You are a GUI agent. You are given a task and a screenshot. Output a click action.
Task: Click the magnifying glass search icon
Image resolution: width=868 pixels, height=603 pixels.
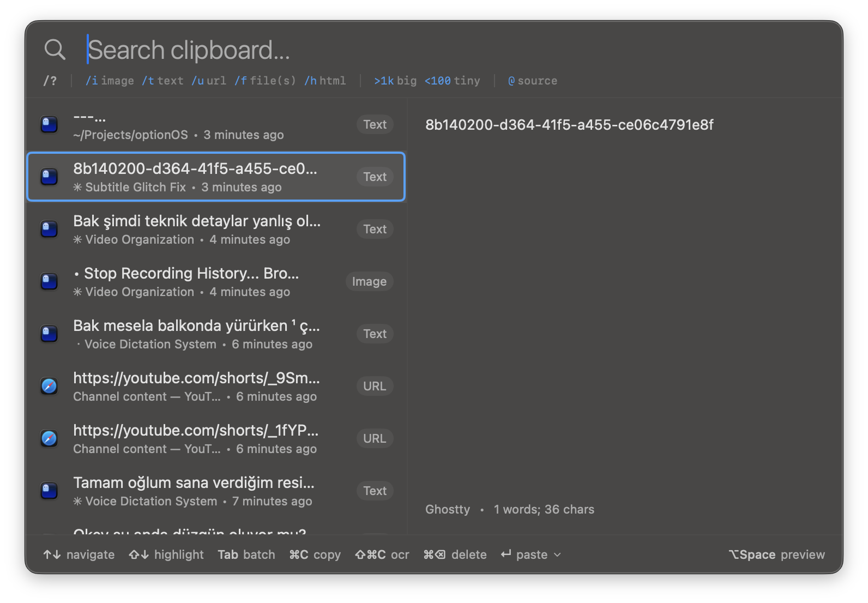click(55, 50)
